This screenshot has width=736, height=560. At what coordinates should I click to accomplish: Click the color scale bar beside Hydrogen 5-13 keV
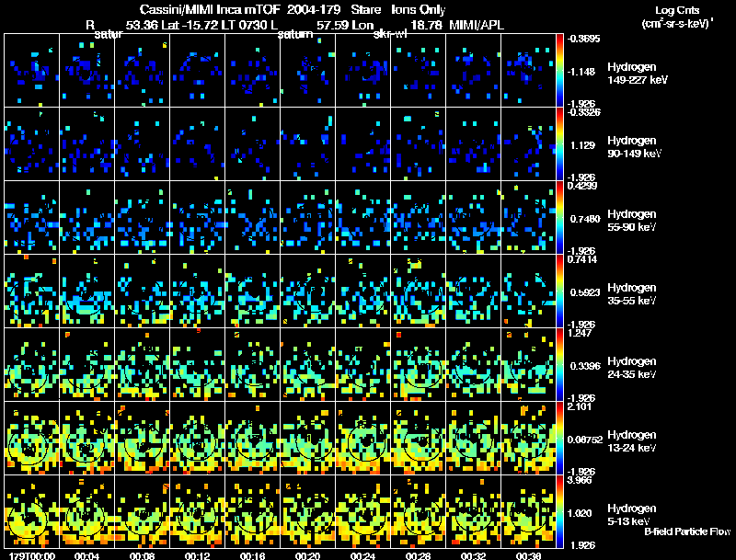pyautogui.click(x=559, y=511)
